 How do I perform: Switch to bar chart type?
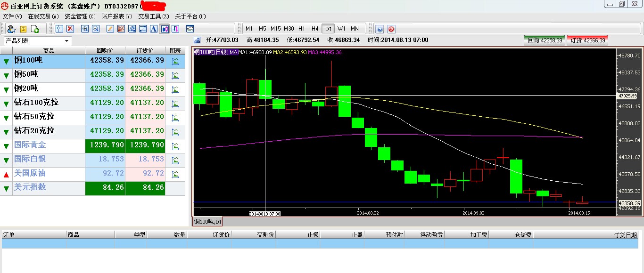pyautogui.click(x=175, y=29)
